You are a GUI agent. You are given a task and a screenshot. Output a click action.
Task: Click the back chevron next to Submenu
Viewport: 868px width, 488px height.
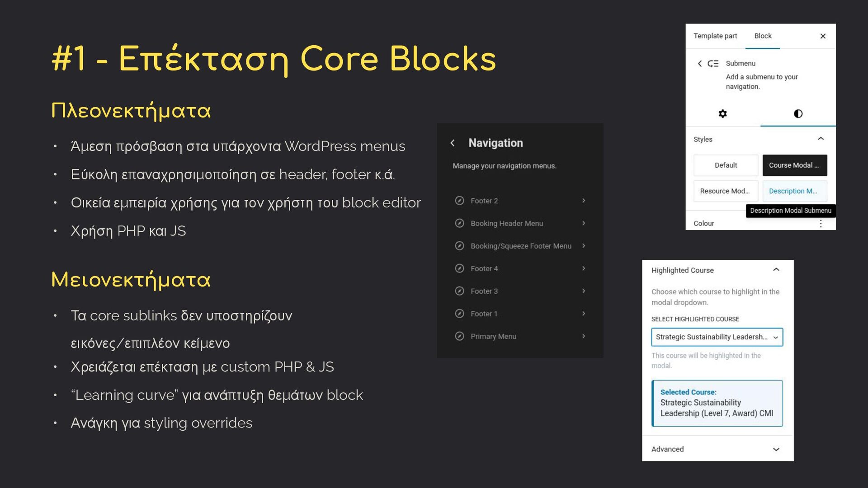(699, 64)
